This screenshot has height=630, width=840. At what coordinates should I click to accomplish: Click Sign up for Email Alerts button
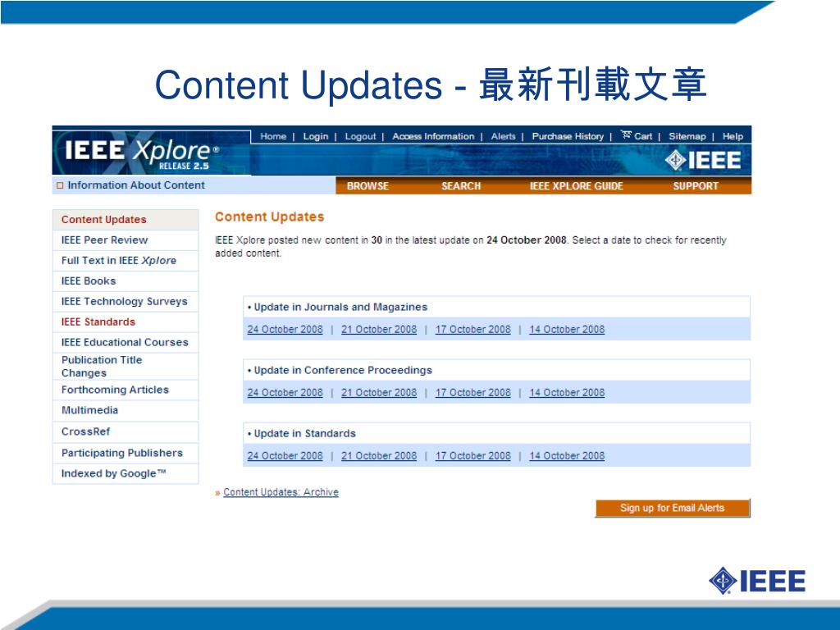coord(673,508)
